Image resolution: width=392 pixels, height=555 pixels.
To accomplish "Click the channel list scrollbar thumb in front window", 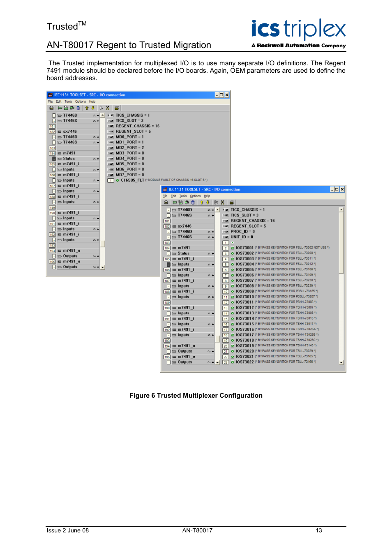I will [x=341, y=242].
